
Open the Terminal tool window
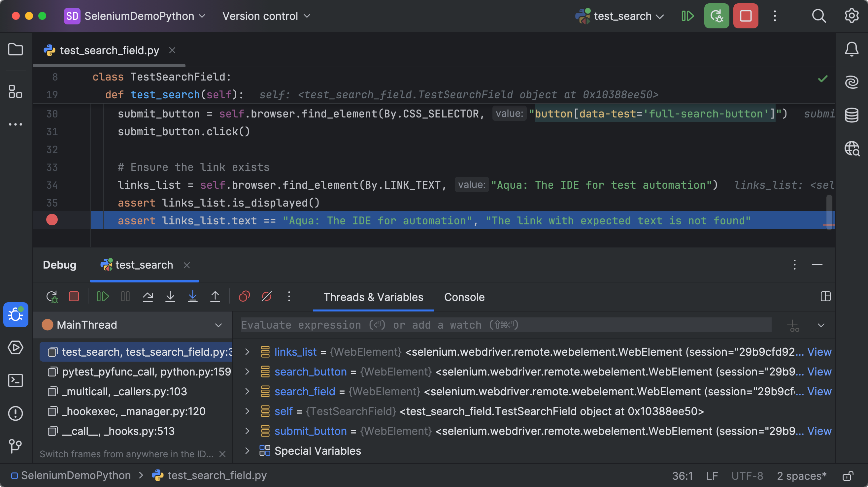point(16,380)
